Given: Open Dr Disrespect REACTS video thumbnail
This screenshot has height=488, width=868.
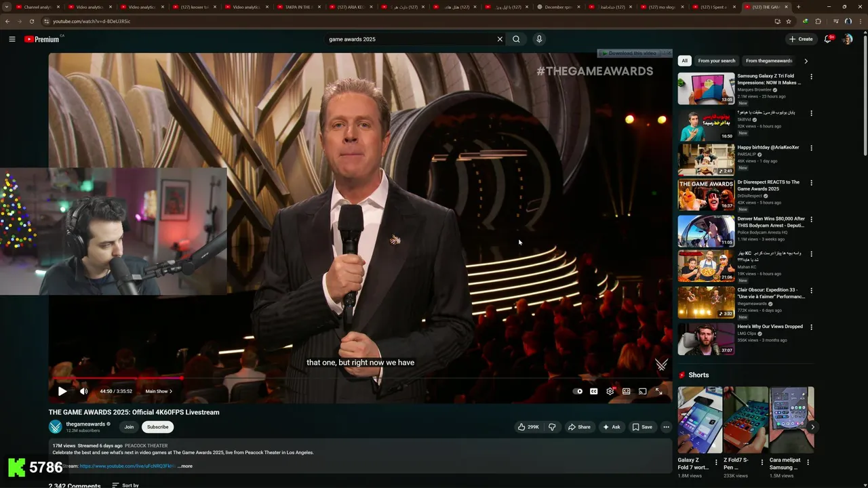Looking at the screenshot, I should tap(706, 195).
